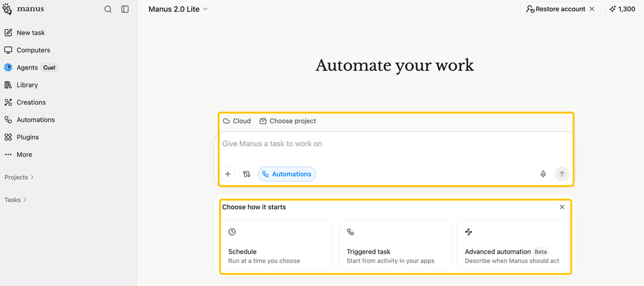This screenshot has height=286, width=644.
Task: Toggle the Automations chip in the prompt box
Action: (287, 174)
